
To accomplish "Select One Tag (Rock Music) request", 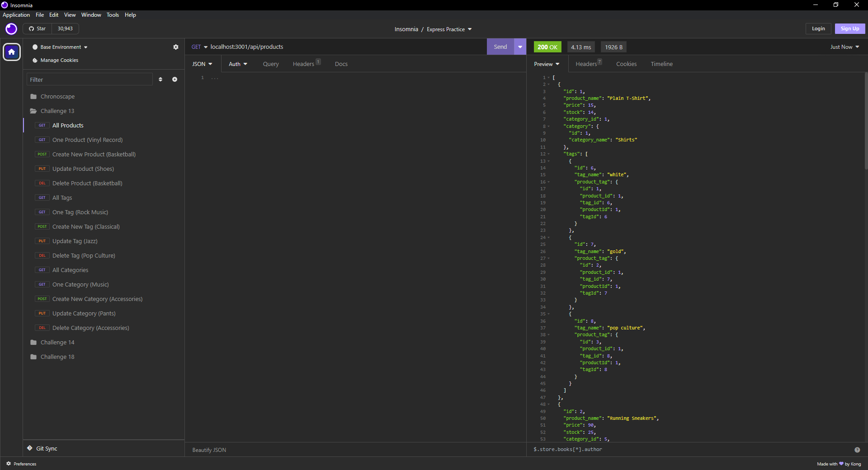I will tap(104, 212).
